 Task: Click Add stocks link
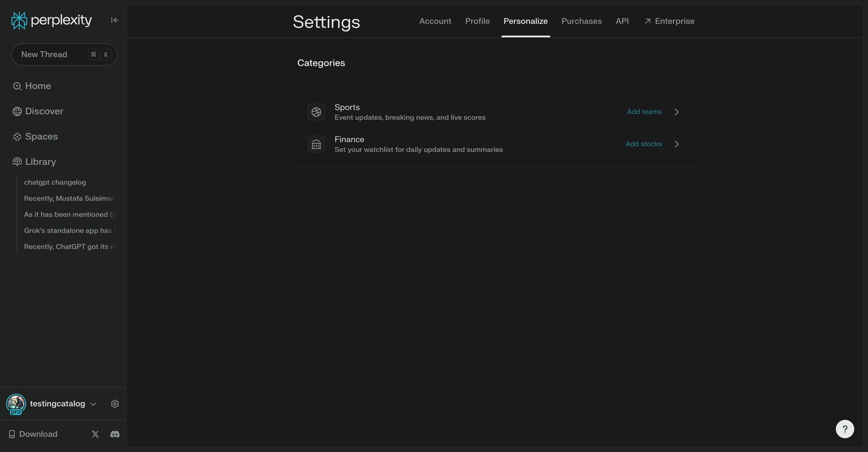coord(644,144)
